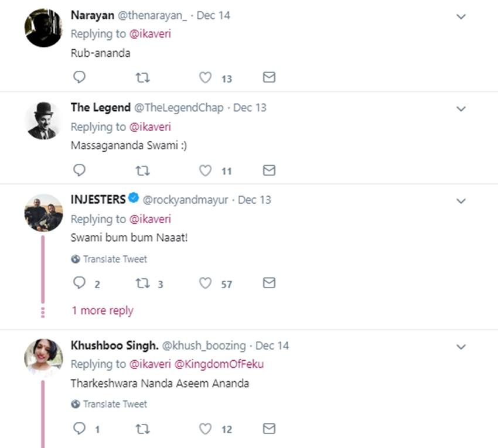The height and width of the screenshot is (448, 498).
Task: Open @ikaveri link in Narayan's reply
Action: click(x=150, y=34)
